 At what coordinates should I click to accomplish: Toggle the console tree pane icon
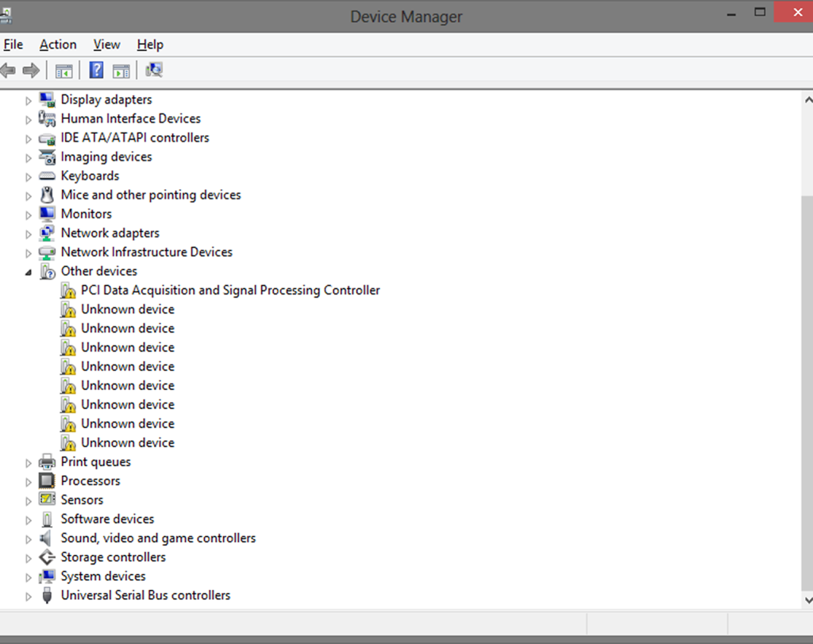click(64, 71)
